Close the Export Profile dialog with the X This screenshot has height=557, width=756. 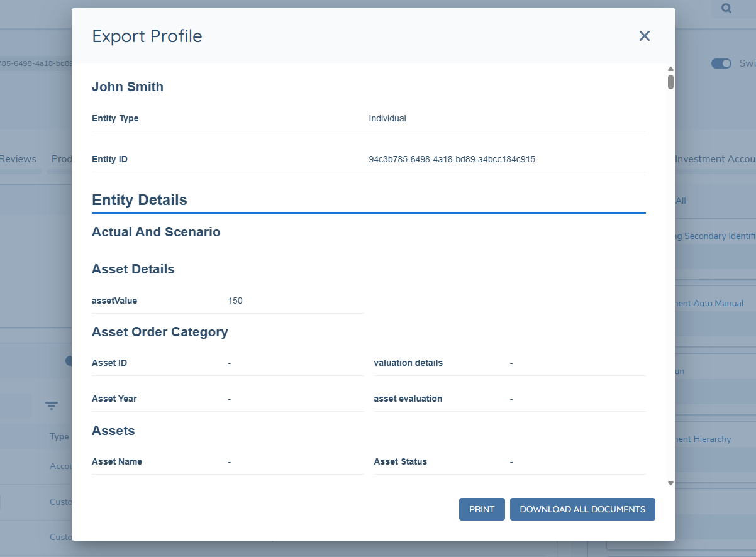644,36
